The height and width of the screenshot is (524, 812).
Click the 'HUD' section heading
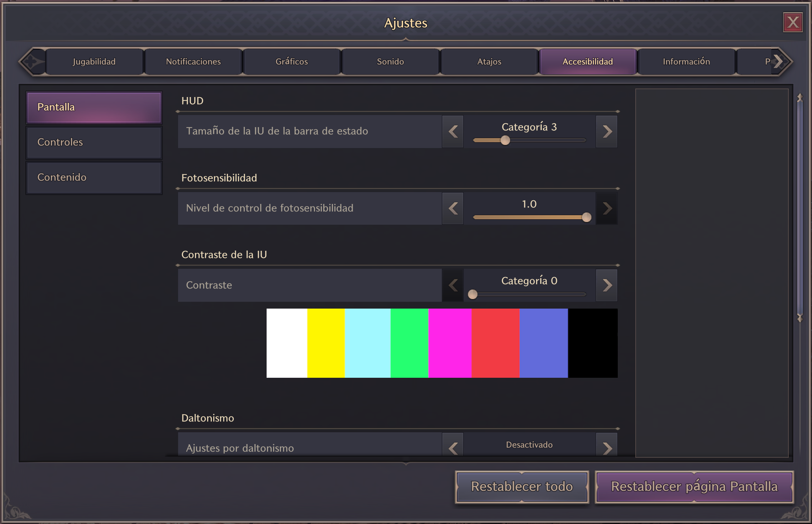coord(192,101)
